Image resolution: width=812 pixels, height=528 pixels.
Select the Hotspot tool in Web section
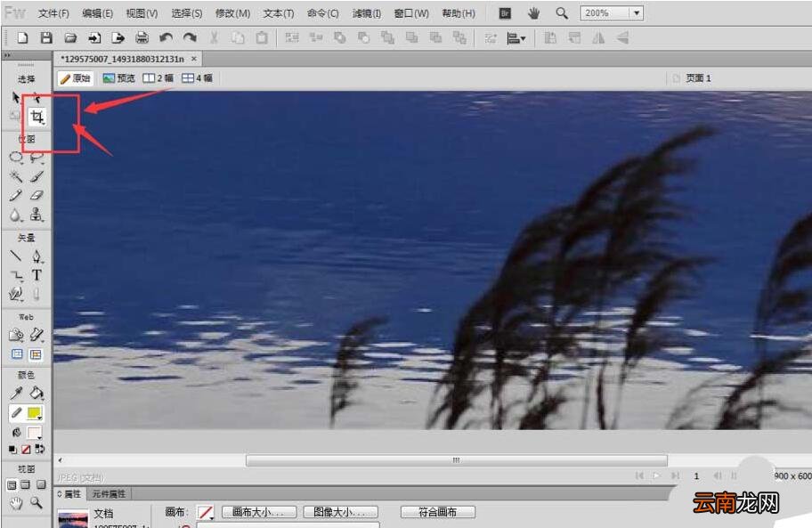pos(16,335)
